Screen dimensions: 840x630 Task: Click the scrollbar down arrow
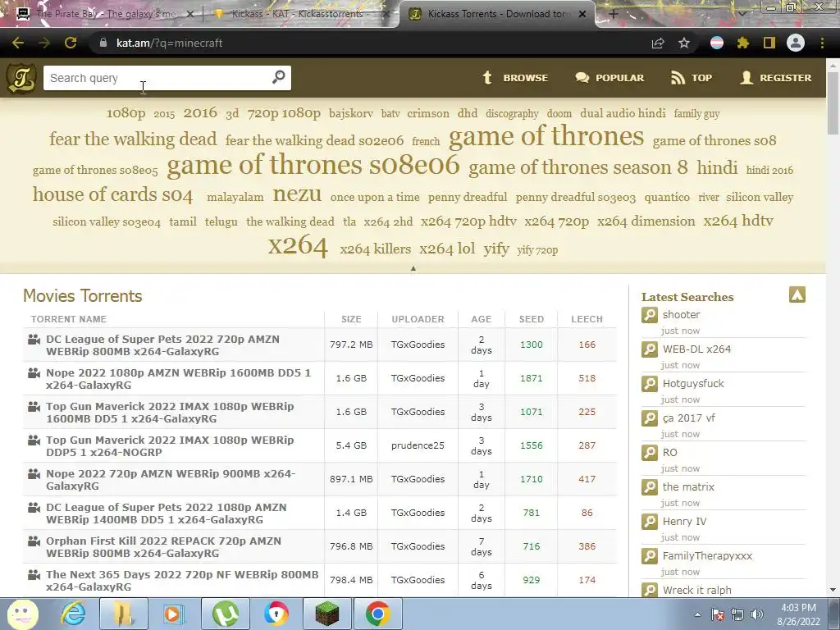(833, 590)
